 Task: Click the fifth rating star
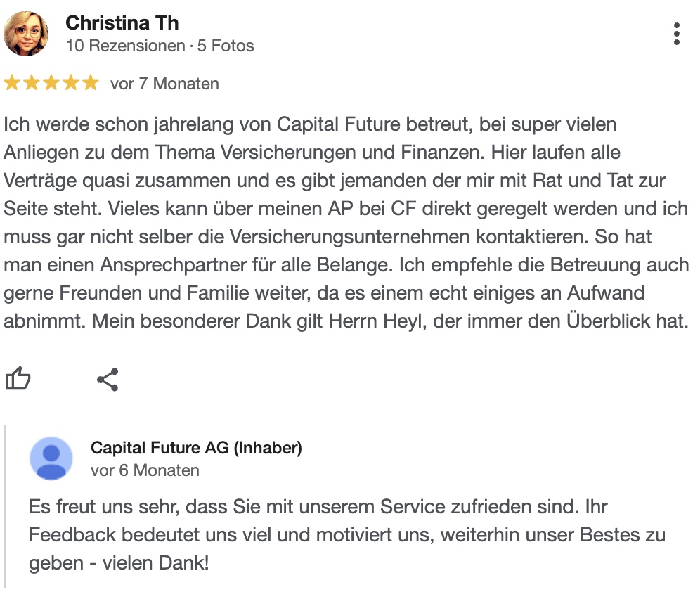pos(91,82)
